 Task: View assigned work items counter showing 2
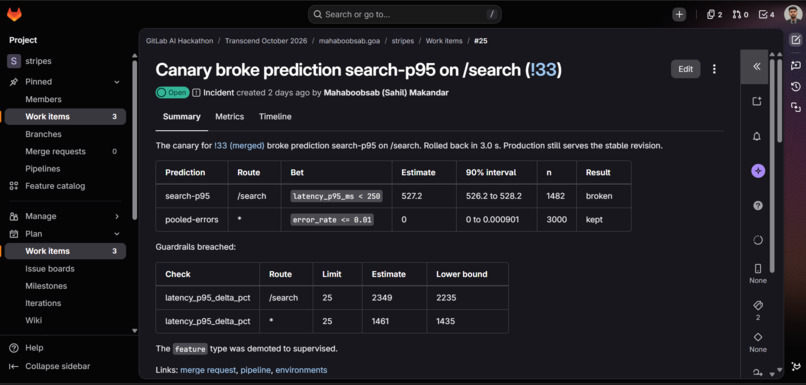(x=714, y=15)
